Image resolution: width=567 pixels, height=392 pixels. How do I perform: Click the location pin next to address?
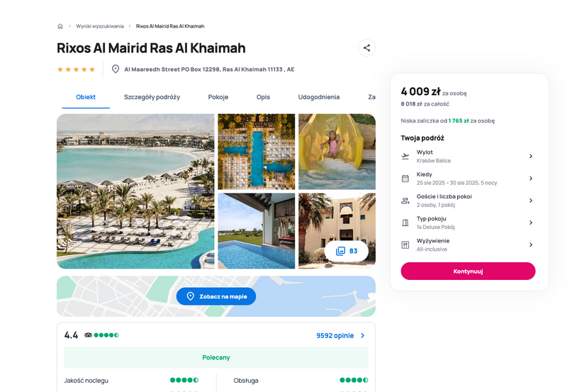(116, 69)
